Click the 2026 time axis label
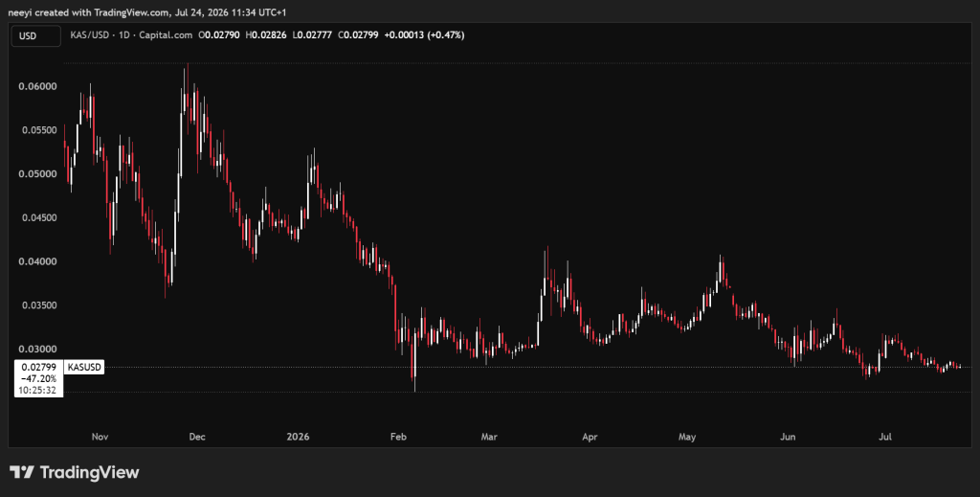This screenshot has height=497, width=980. 298,437
